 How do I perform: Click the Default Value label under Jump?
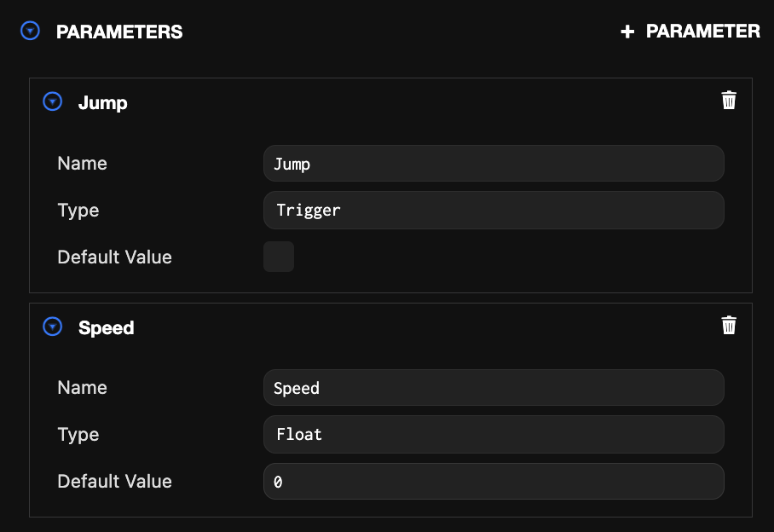coord(114,257)
